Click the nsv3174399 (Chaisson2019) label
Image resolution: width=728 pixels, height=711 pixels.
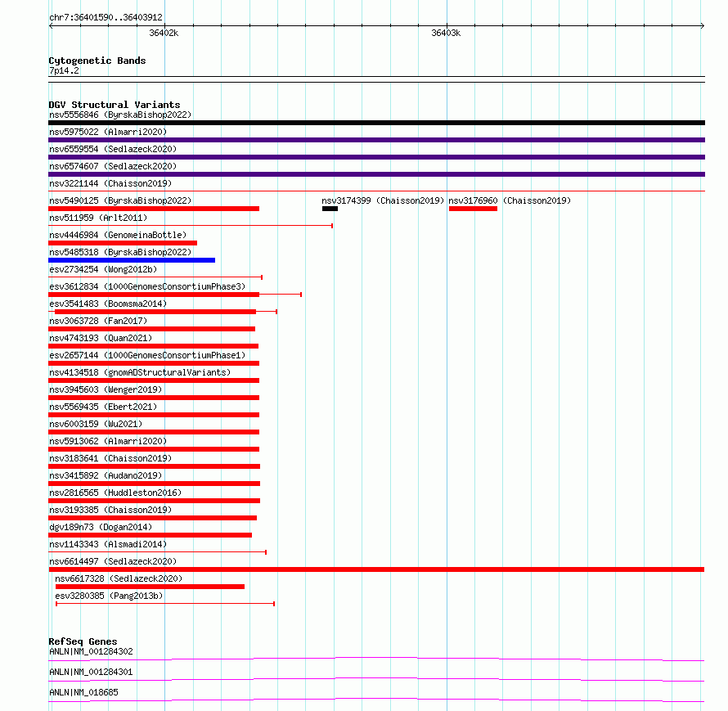coord(383,200)
